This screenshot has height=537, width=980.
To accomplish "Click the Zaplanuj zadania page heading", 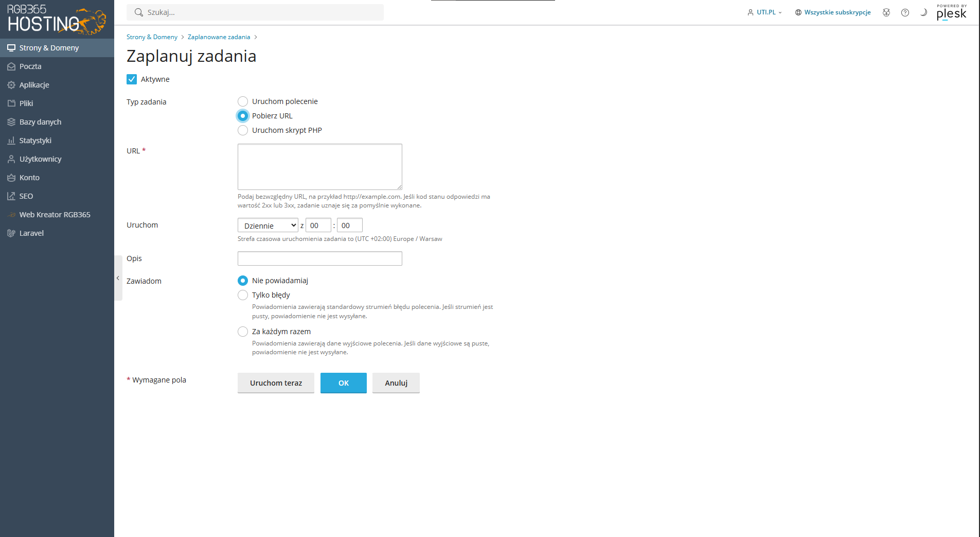I will [x=191, y=56].
